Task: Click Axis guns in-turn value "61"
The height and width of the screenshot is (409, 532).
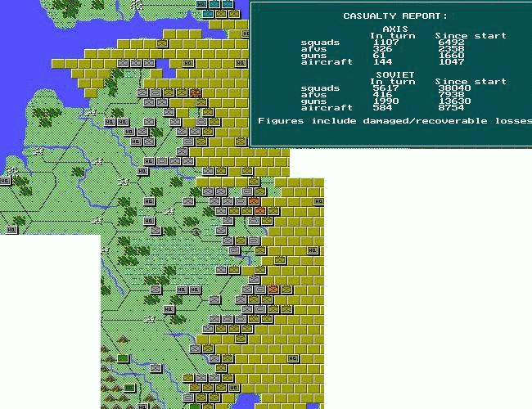Action: tap(379, 56)
